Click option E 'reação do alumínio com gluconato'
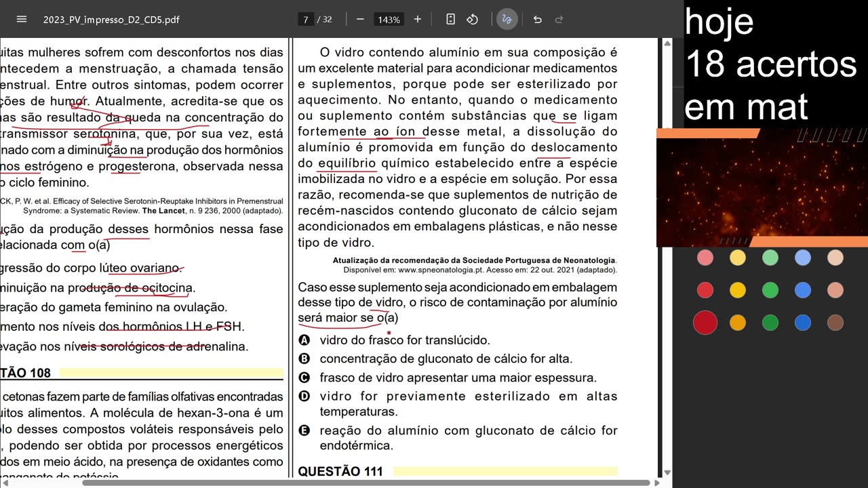 coord(458,438)
